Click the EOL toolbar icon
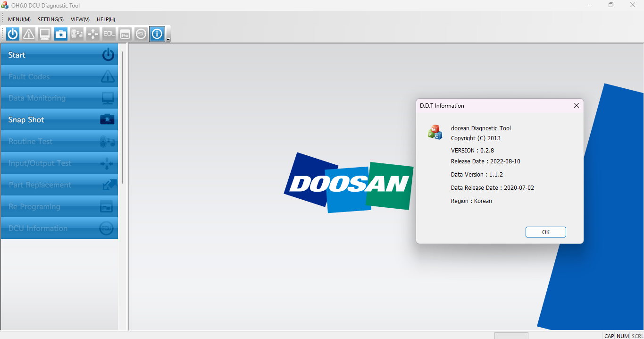Screen dimensions: 644x339 point(109,34)
